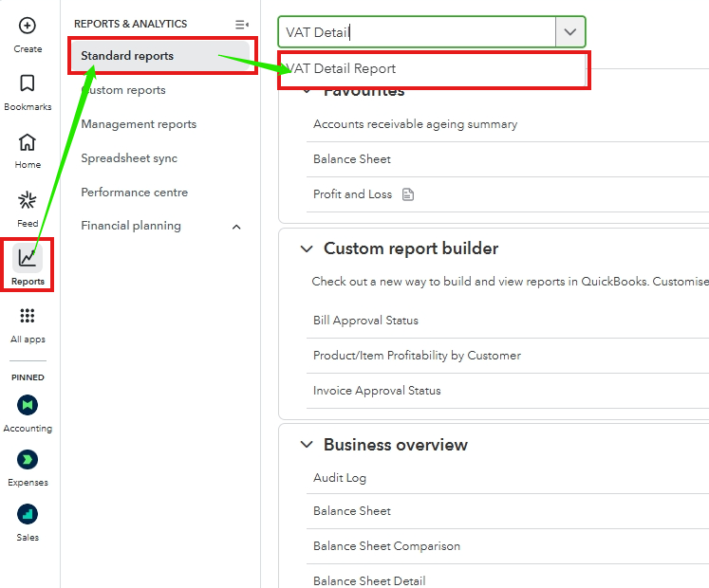This screenshot has height=588, width=709.
Task: Collapse the Business overview section
Action: click(307, 445)
